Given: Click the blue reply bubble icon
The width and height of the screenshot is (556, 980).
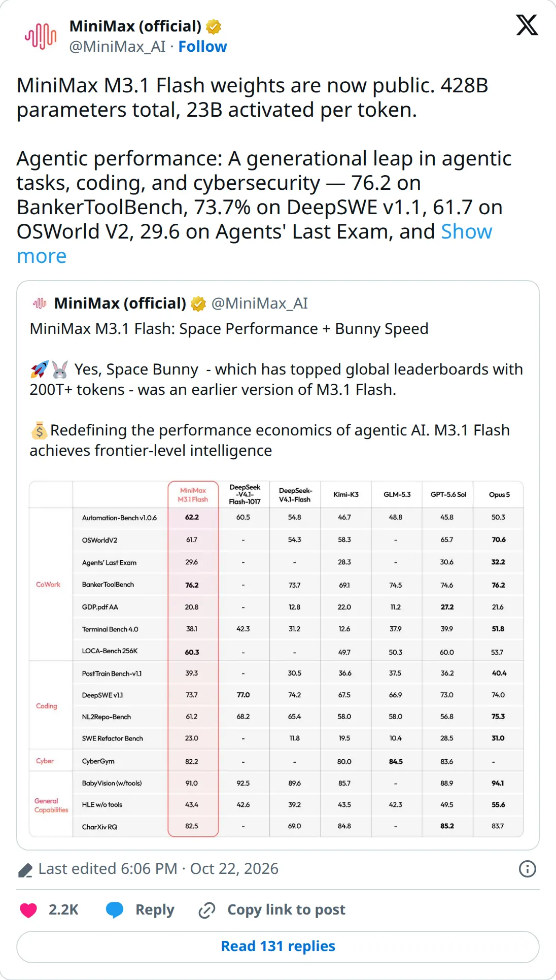Looking at the screenshot, I should pyautogui.click(x=115, y=910).
